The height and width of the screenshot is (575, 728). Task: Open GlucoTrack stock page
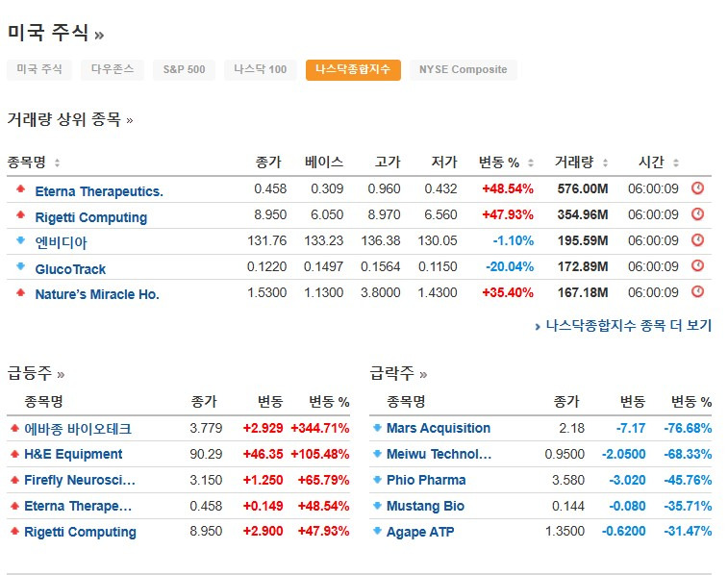click(x=70, y=269)
